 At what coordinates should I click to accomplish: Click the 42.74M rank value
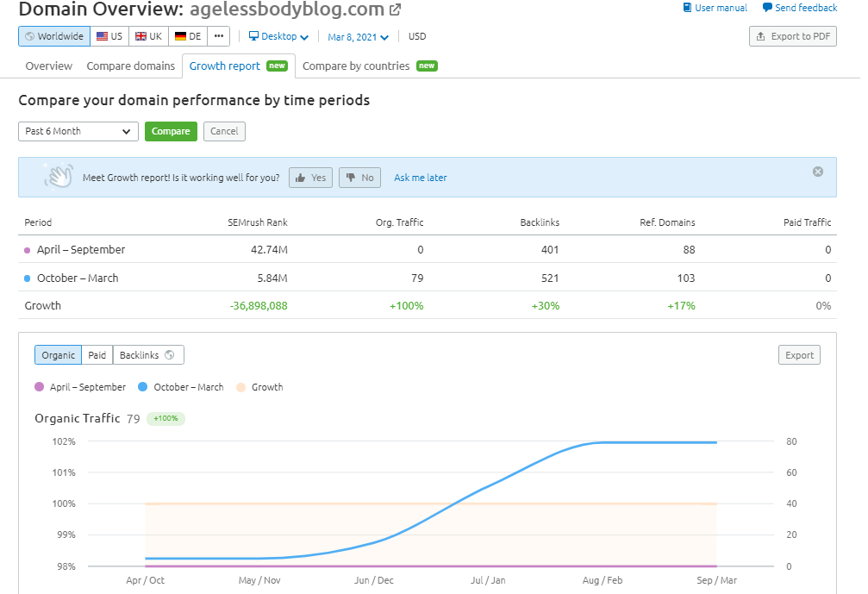point(269,250)
